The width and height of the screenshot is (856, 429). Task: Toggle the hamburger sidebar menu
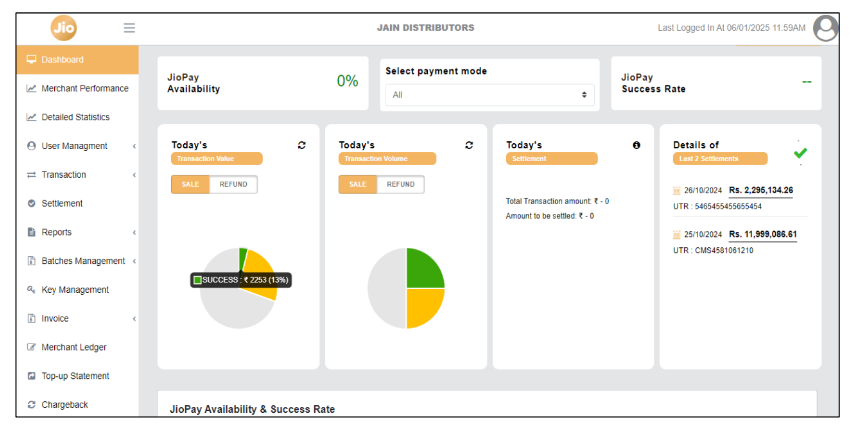[x=129, y=28]
